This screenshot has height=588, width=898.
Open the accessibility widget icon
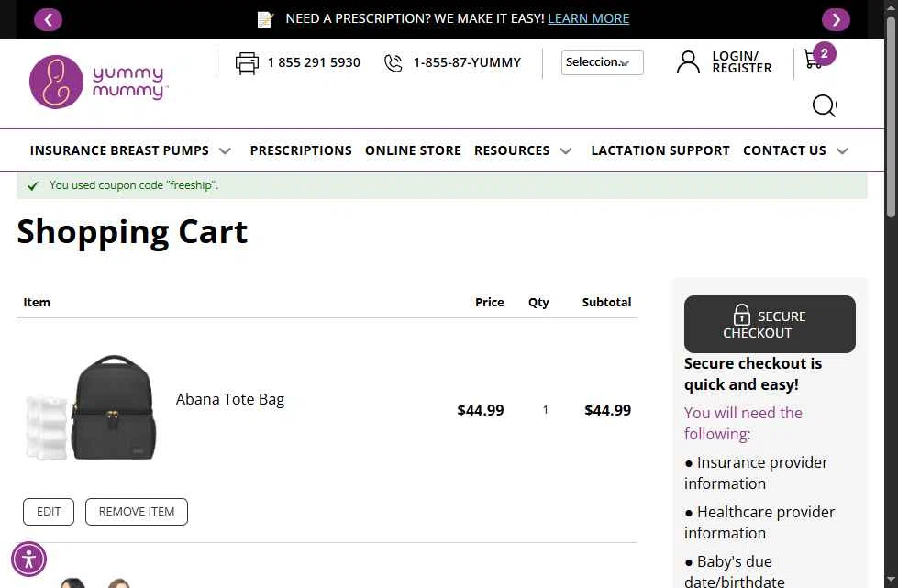[x=28, y=559]
